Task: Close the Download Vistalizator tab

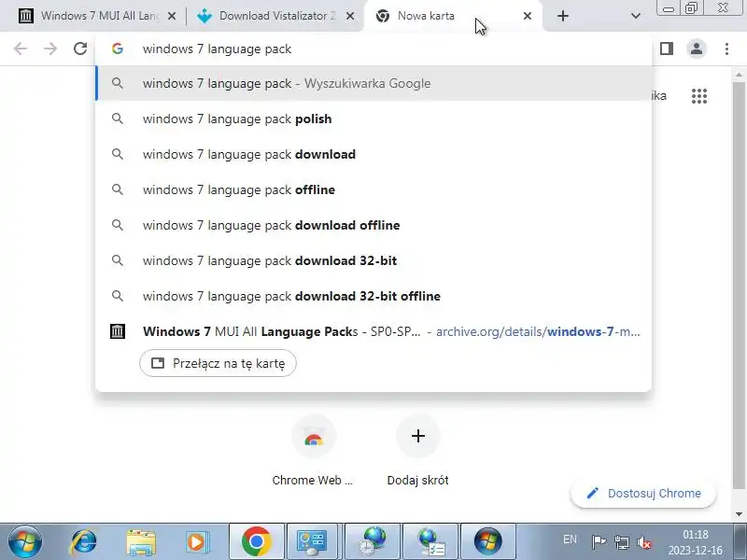Action: pos(349,16)
